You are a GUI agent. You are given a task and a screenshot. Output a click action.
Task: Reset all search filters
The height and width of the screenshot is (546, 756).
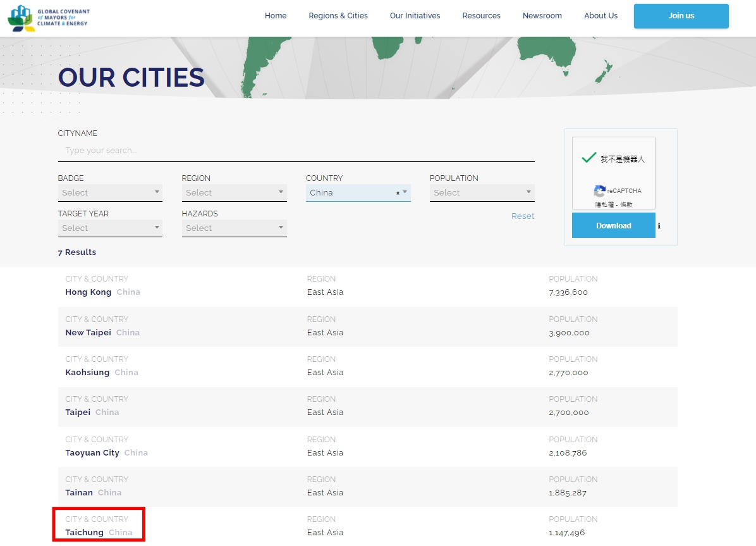point(523,216)
